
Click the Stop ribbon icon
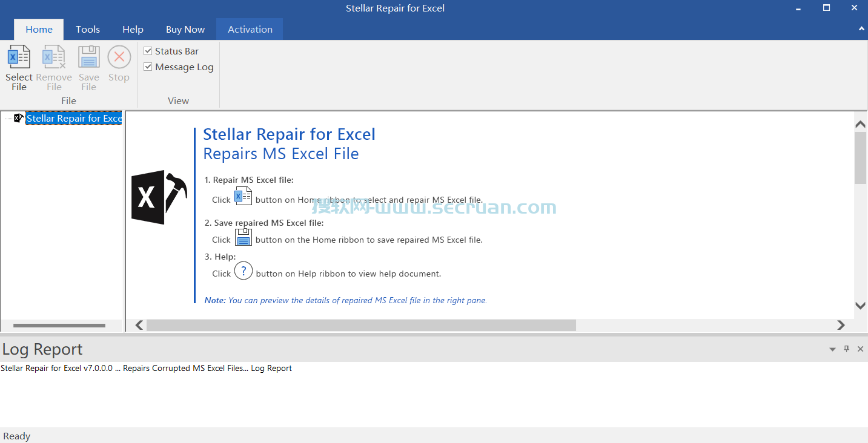119,57
